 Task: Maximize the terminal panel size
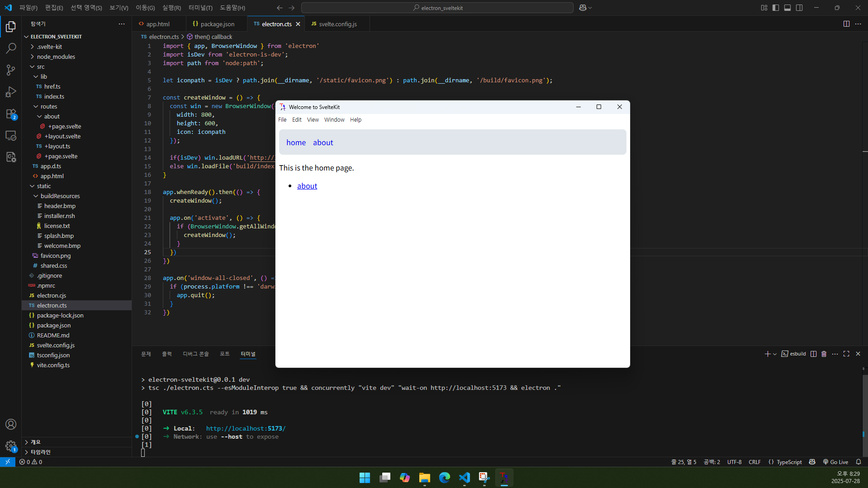tap(846, 354)
